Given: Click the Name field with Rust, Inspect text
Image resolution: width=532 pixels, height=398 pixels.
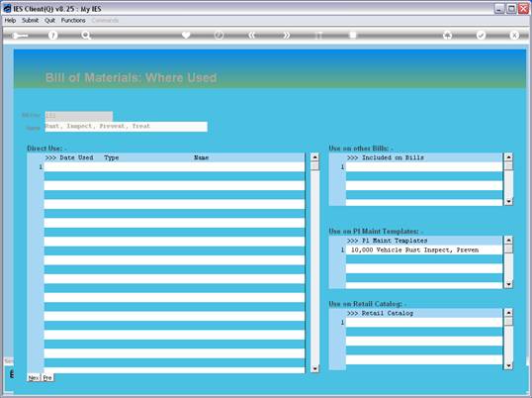Looking at the screenshot, I should (126, 127).
